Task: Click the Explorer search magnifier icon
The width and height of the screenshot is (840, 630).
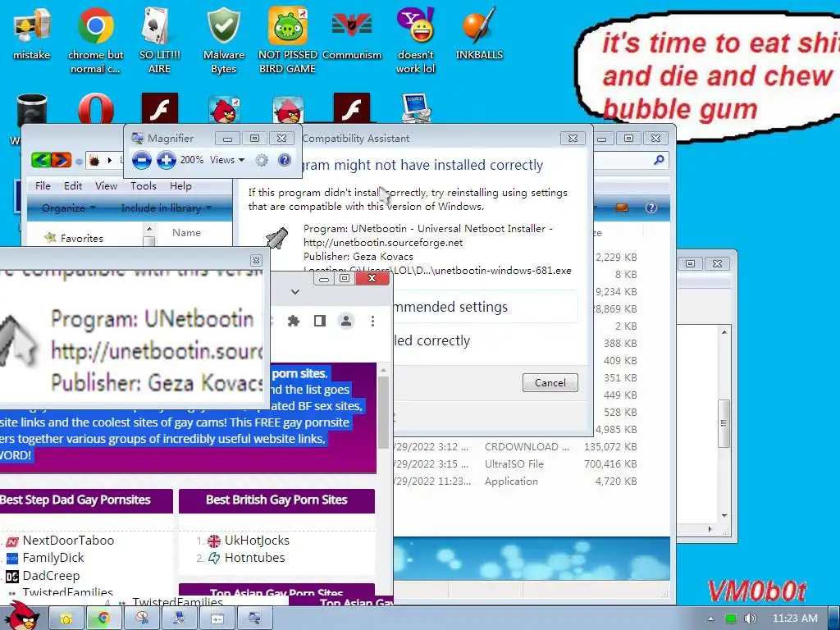Action: click(x=659, y=160)
